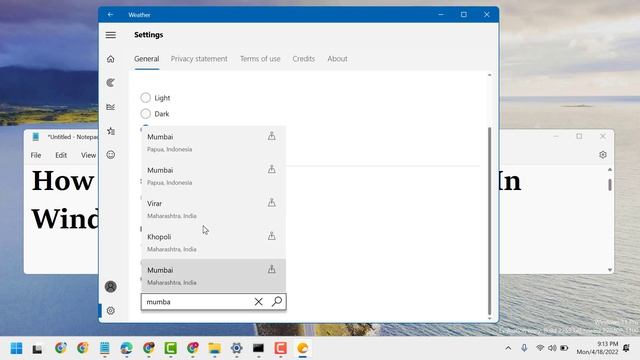Clear the mumba search text with X
Screen dimensions: 640x360
258,302
